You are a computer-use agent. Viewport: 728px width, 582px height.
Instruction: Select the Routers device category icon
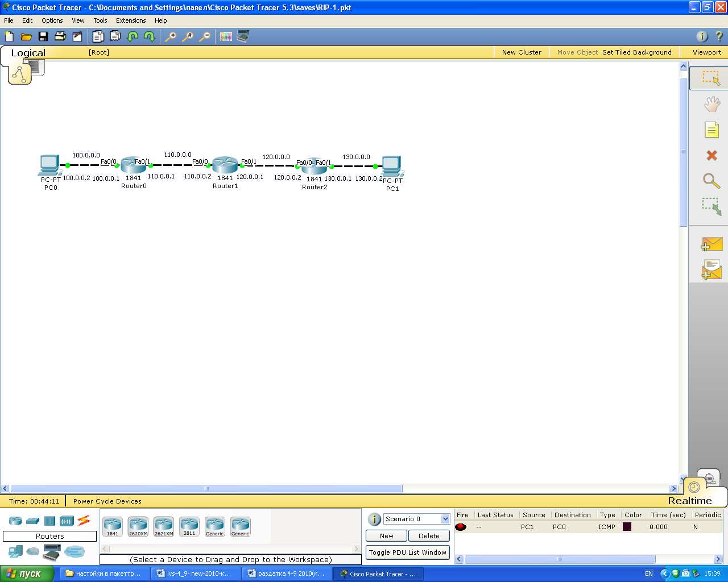(15, 521)
